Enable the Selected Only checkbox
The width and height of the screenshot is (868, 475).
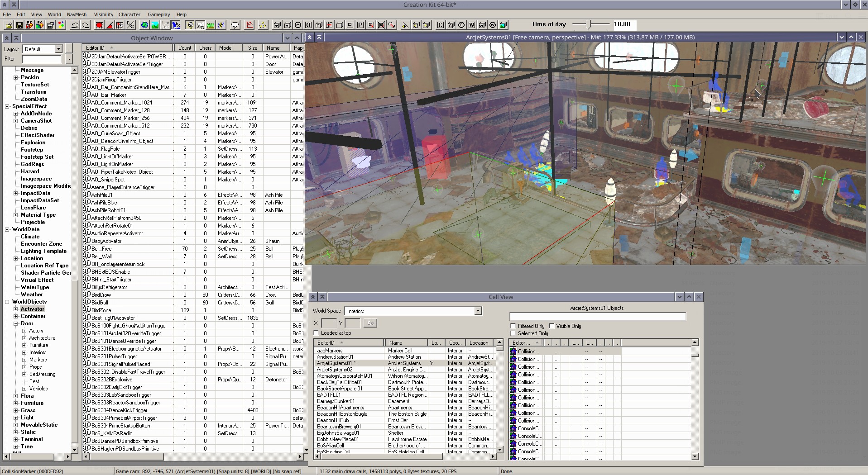[x=513, y=333]
